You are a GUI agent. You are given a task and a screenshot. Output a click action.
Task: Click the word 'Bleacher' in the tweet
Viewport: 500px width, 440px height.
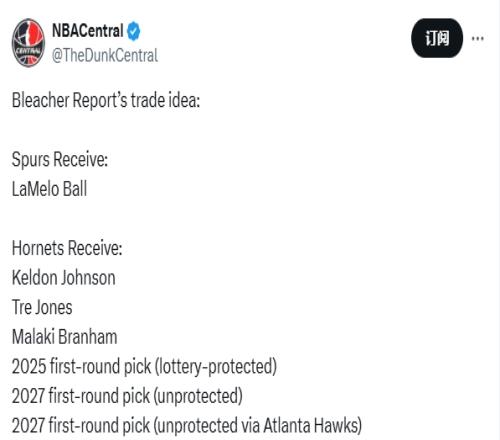tap(41, 100)
